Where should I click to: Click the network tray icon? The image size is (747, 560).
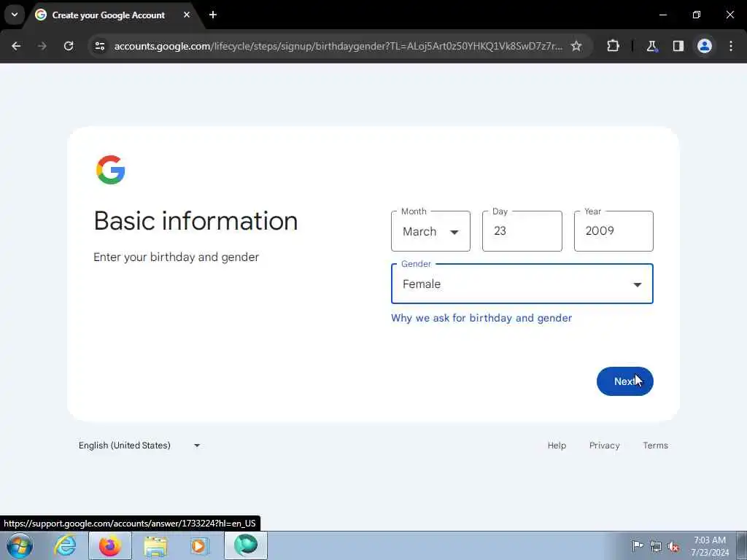click(x=656, y=546)
